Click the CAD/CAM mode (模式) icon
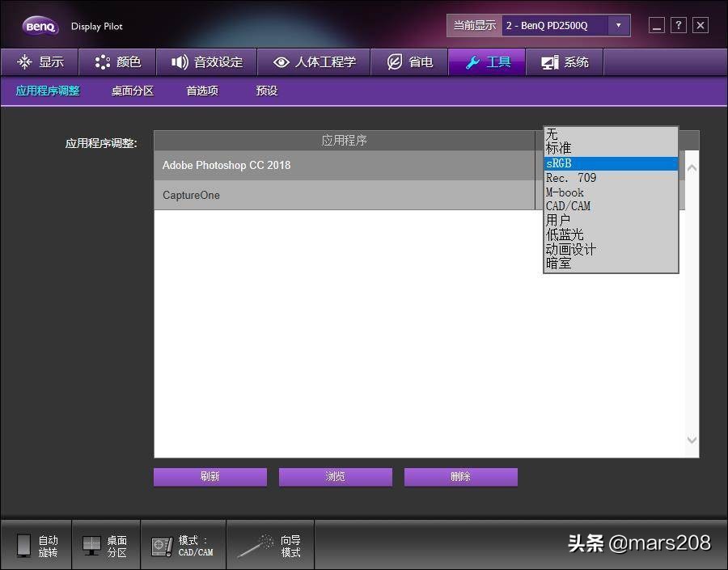 162,546
